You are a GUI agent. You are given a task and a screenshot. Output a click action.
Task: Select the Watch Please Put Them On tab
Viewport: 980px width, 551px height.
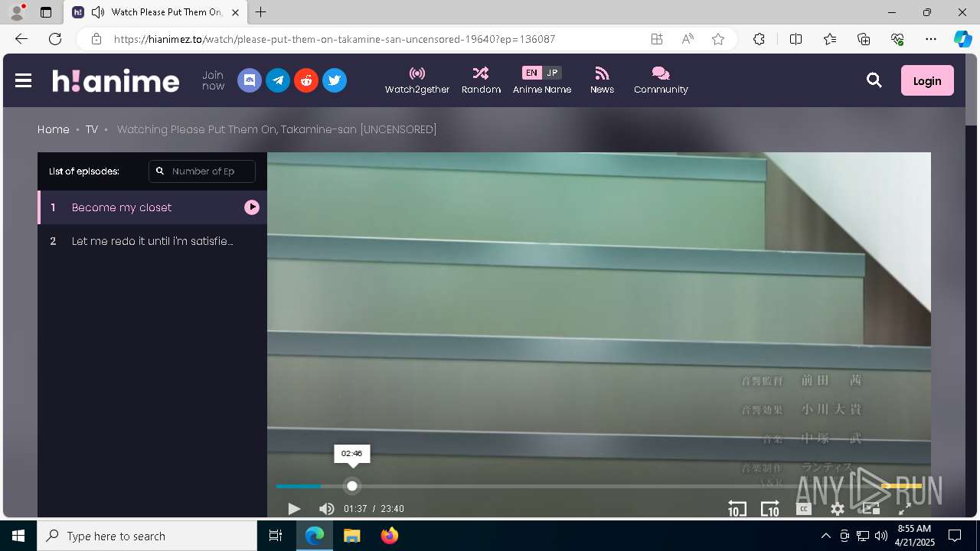[156, 12]
